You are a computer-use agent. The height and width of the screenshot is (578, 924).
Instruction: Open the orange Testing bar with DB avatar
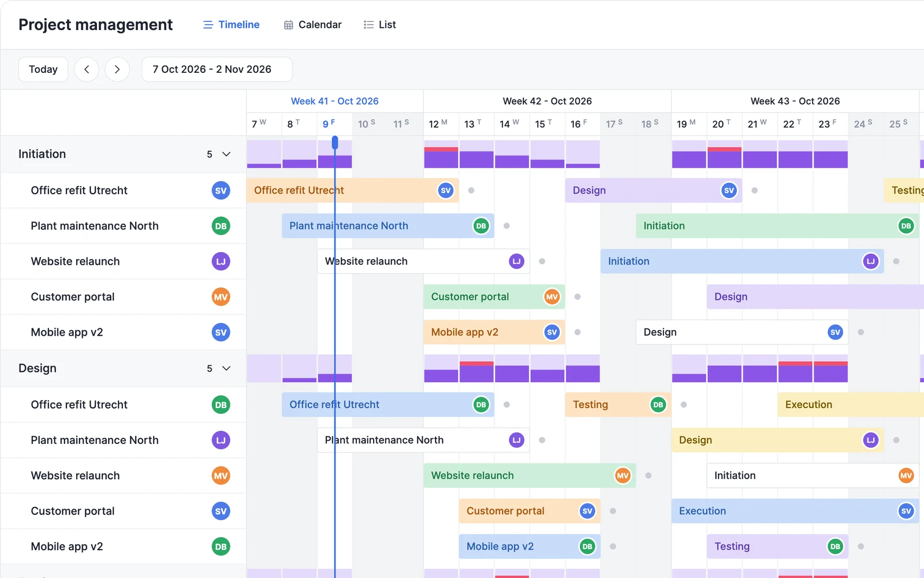coord(618,405)
